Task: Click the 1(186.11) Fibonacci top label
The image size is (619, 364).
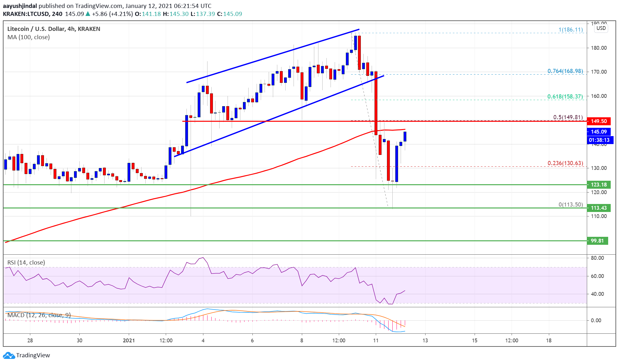Action: 571,30
